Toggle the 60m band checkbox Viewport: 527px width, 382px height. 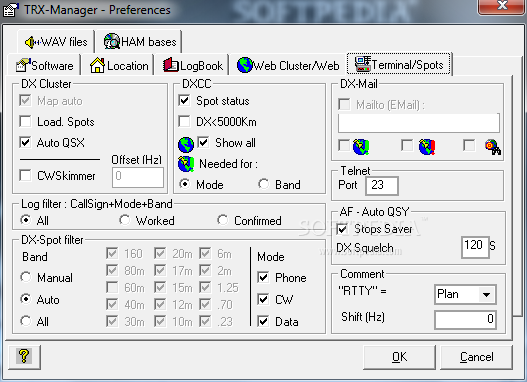click(112, 288)
